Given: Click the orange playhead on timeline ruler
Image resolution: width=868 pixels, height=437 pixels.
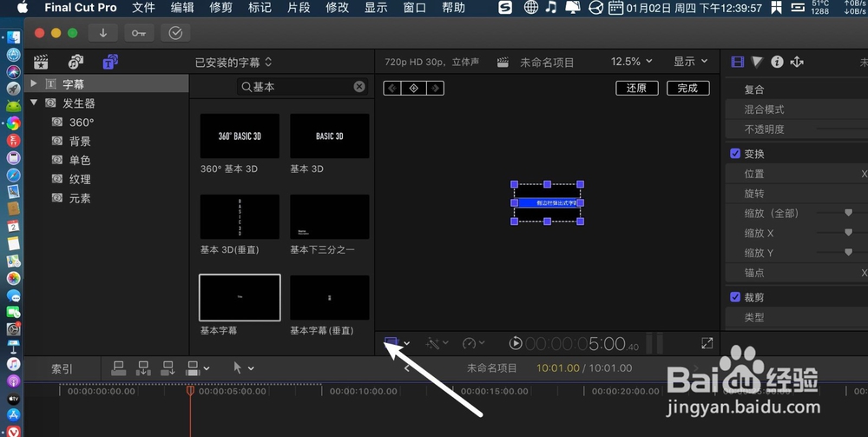Looking at the screenshot, I should coord(190,391).
